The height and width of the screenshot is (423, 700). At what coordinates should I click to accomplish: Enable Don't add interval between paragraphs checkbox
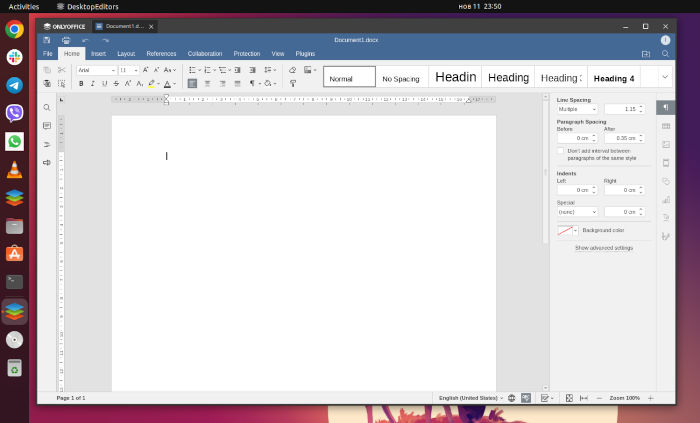[x=561, y=151]
